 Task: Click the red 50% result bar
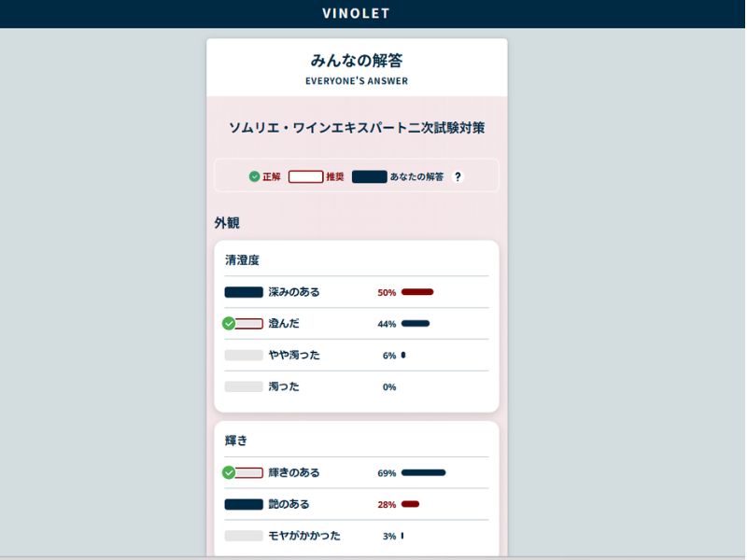[417, 292]
